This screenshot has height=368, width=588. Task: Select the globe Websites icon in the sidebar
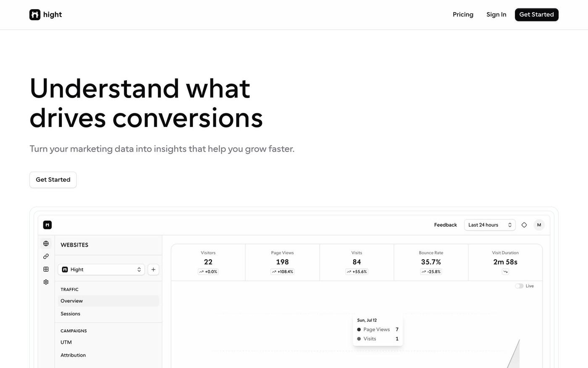(x=46, y=244)
